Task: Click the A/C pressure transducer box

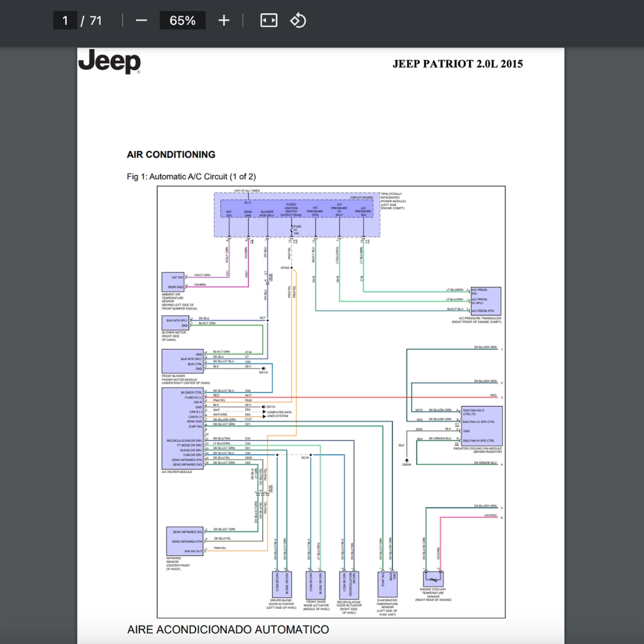Action: coord(486,301)
